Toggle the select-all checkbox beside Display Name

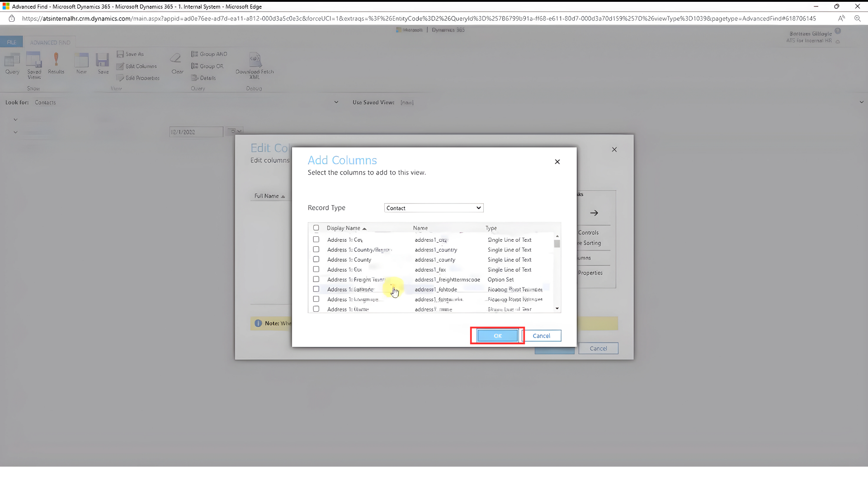pos(316,228)
